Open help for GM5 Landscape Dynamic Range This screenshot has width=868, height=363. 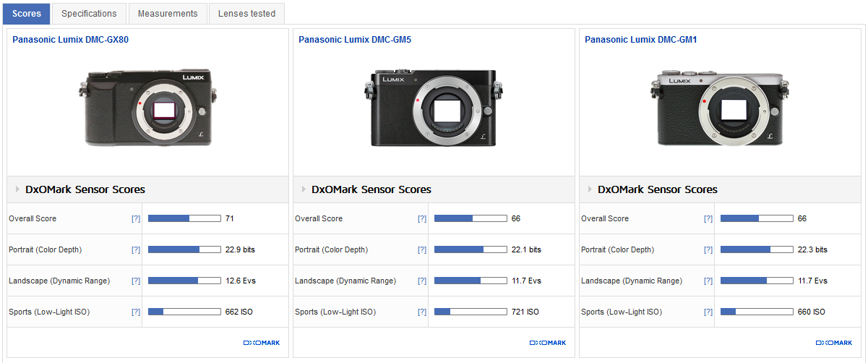[x=421, y=281]
